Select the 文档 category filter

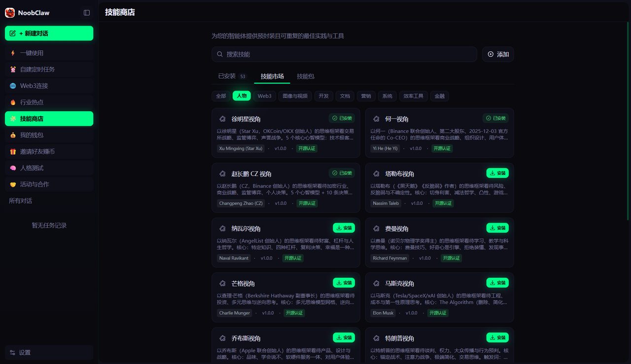point(345,96)
